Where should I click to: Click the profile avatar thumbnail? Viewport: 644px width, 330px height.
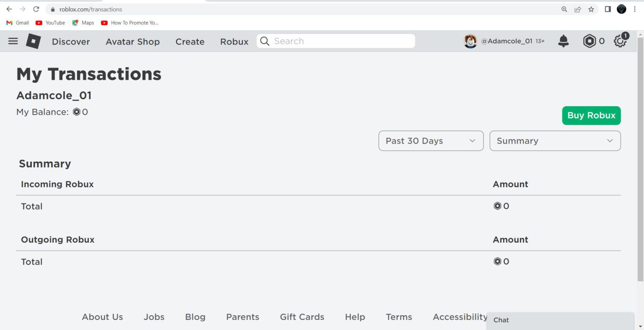pos(470,41)
